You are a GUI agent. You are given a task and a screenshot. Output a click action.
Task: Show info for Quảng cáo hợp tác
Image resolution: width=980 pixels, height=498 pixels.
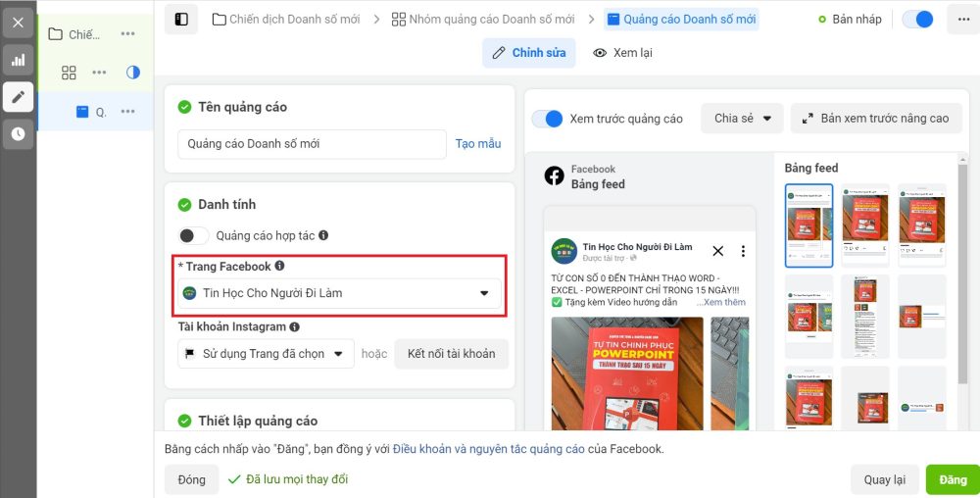click(x=323, y=235)
